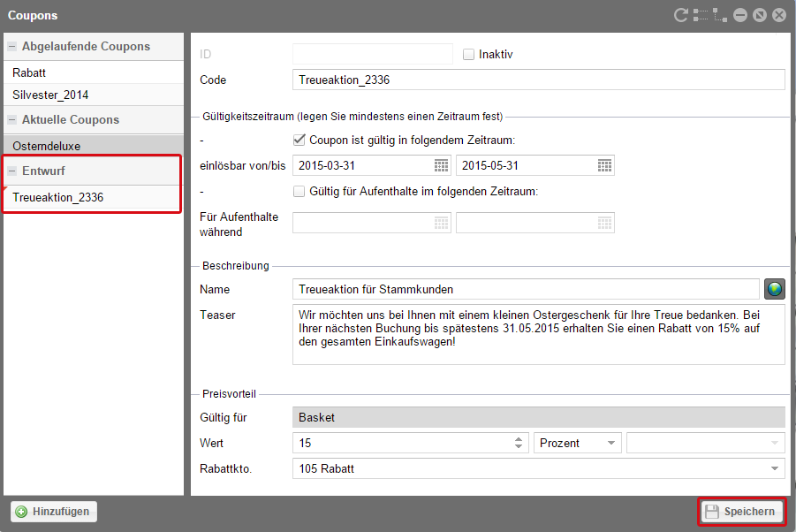This screenshot has height=532, width=796.
Task: Click the tree hierarchy icon in header
Action: [x=720, y=15]
